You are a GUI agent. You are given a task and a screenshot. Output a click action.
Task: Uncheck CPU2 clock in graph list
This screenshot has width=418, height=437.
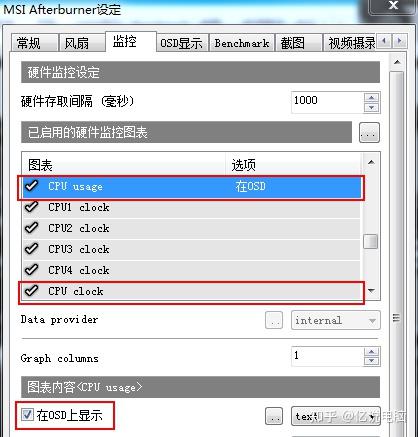tap(32, 228)
